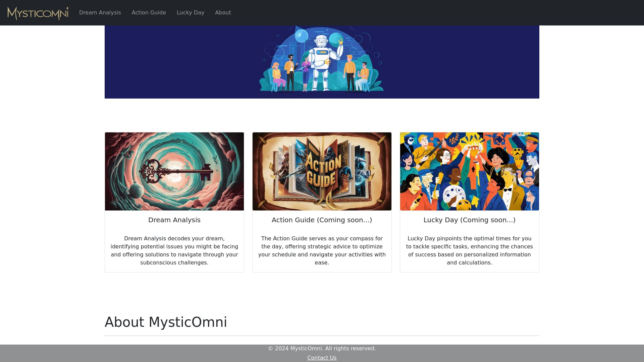Open Lucky Day from the navigation bar

[x=190, y=12]
